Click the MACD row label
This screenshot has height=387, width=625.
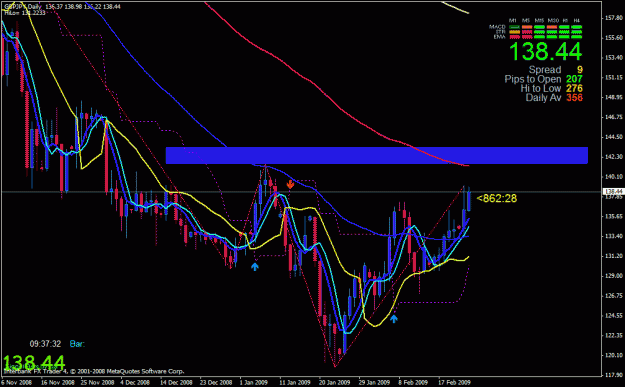497,27
